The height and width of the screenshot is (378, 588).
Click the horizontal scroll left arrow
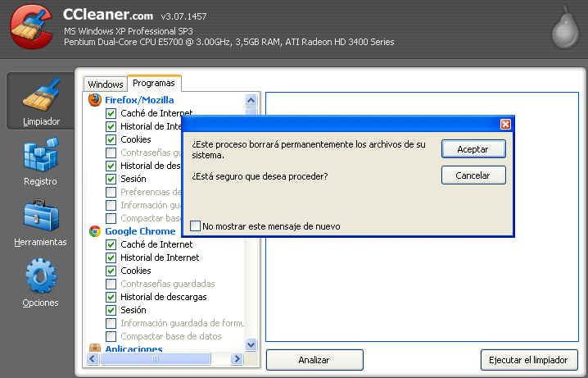93,359
